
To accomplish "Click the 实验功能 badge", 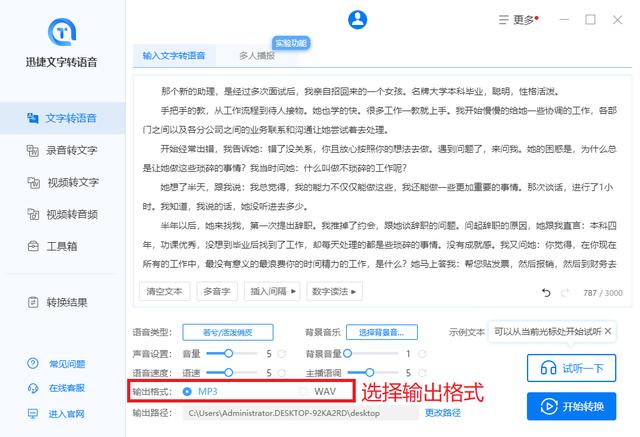I will (291, 43).
